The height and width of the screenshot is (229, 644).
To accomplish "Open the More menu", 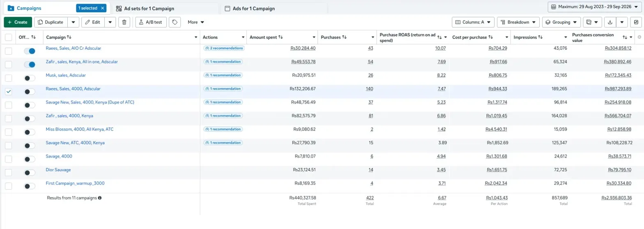I will point(196,22).
